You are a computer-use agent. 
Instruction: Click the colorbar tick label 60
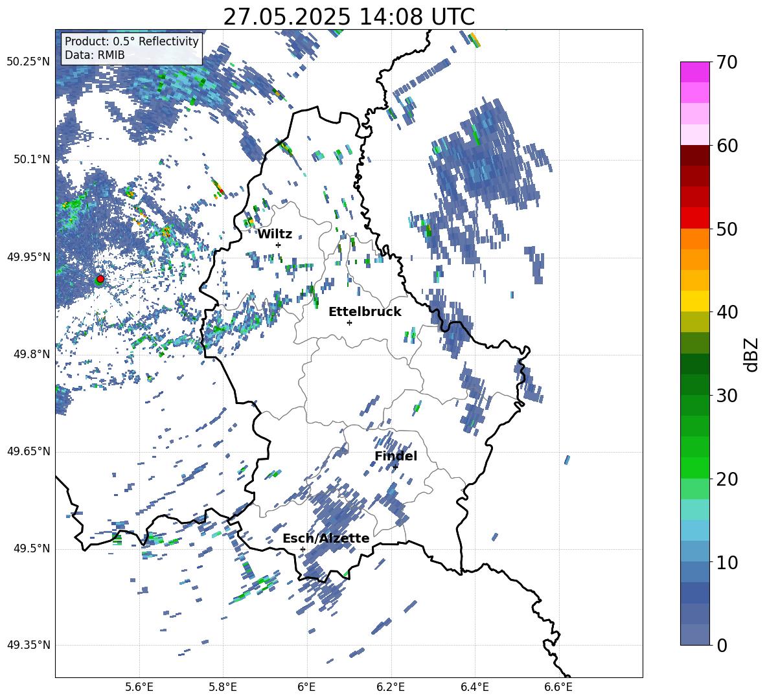tap(727, 146)
